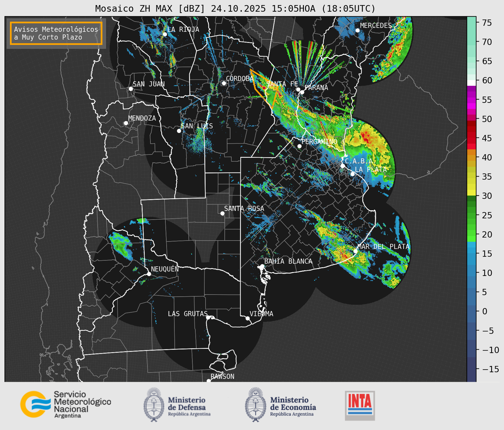Click the PARANA label

[x=316, y=88]
